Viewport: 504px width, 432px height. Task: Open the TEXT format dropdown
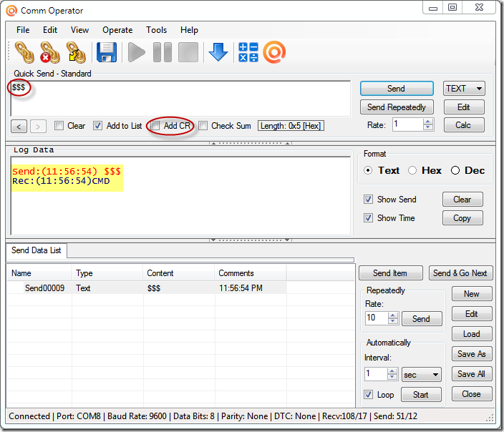pyautogui.click(x=464, y=88)
